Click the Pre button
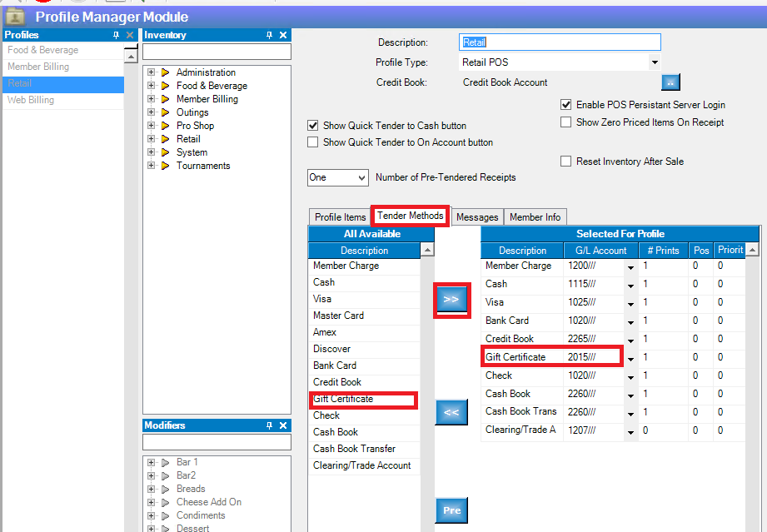 [x=451, y=510]
